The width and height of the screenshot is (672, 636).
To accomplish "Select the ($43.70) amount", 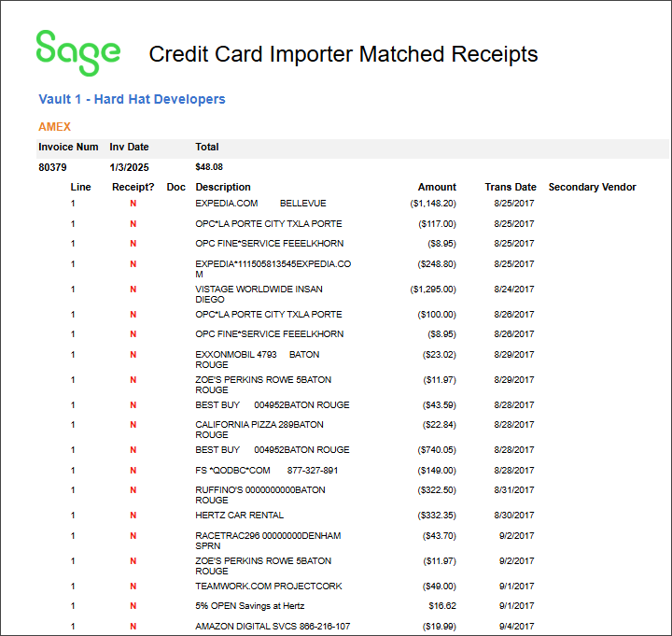I will (440, 536).
